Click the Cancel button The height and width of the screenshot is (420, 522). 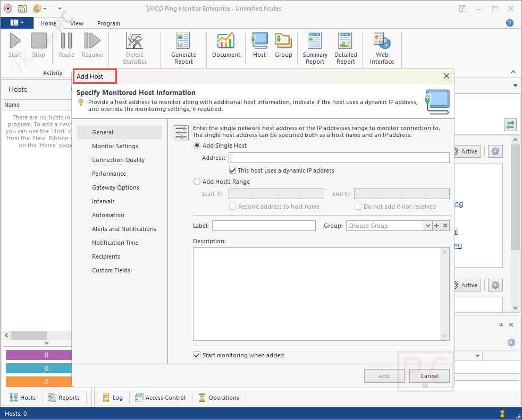(429, 376)
